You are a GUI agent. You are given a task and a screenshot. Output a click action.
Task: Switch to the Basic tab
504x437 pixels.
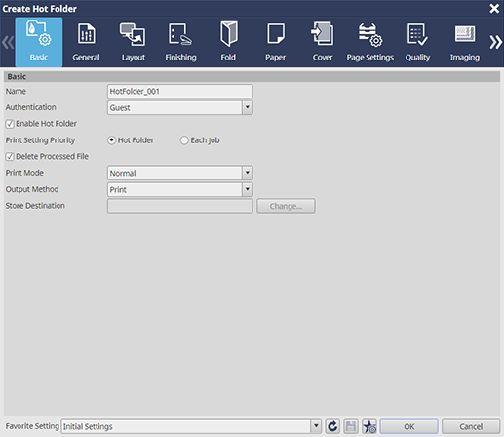coord(39,42)
